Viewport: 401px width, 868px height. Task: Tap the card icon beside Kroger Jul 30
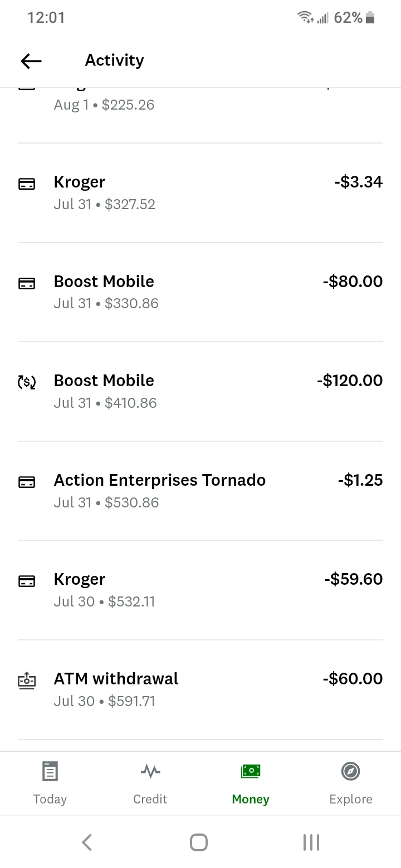(27, 581)
